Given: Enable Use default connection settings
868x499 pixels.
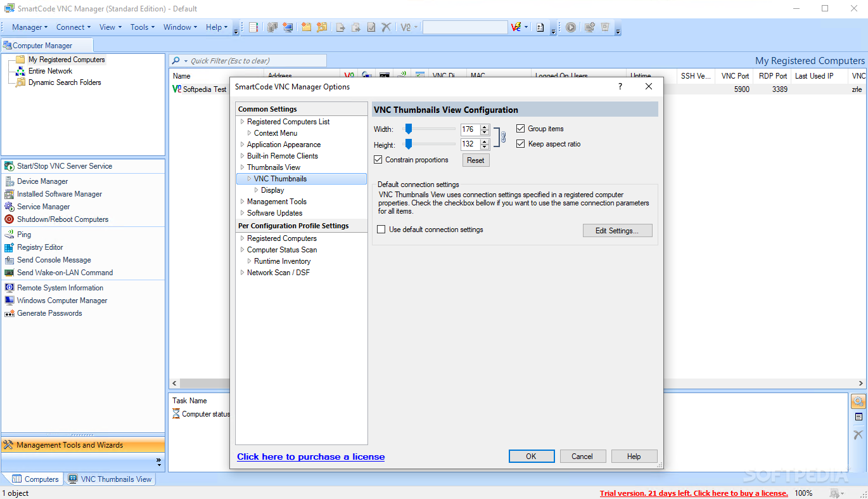Looking at the screenshot, I should (x=381, y=230).
